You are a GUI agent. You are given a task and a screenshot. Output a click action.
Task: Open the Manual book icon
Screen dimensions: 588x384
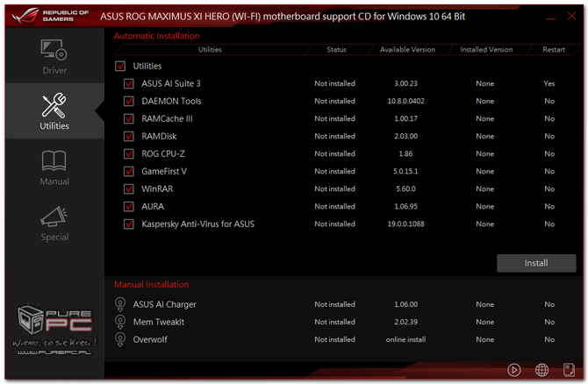[x=54, y=161]
